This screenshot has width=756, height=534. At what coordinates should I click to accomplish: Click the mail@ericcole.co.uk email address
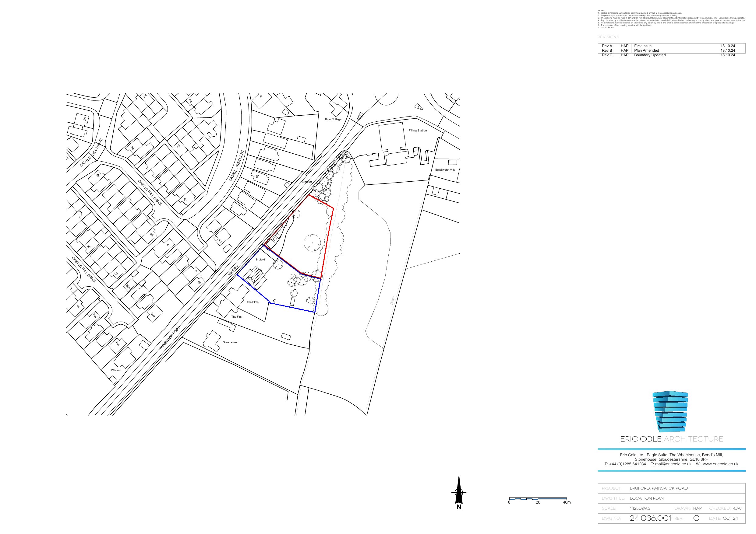pos(673,464)
